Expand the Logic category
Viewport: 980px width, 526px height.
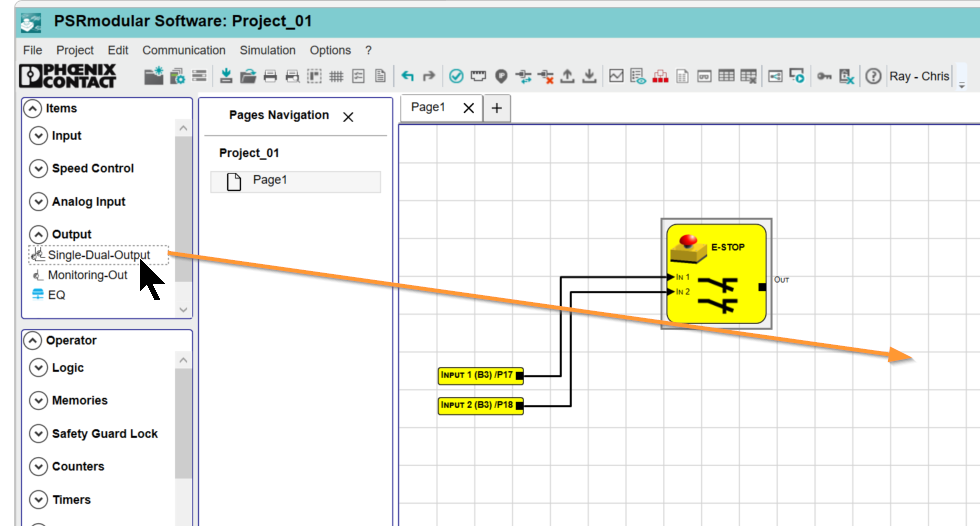[38, 367]
